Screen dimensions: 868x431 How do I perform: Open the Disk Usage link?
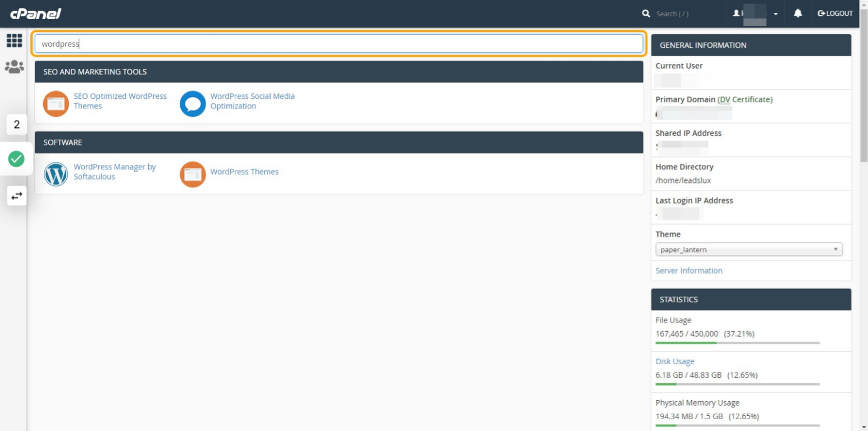(x=675, y=361)
